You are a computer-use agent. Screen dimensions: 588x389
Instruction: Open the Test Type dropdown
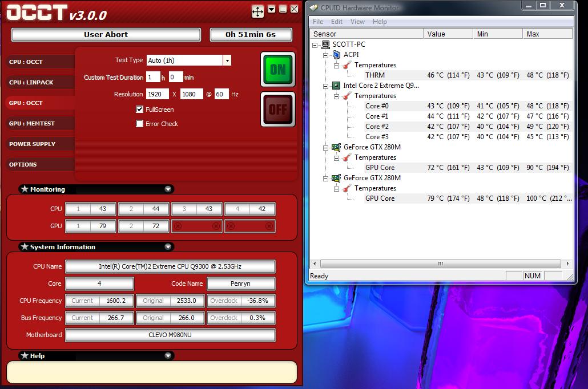[227, 60]
